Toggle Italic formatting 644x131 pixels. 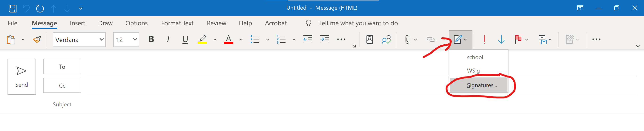[168, 39]
